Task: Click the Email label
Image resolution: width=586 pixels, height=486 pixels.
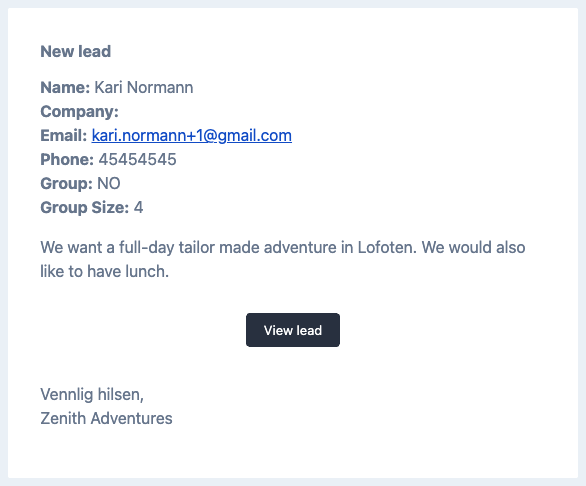Action: 64,135
